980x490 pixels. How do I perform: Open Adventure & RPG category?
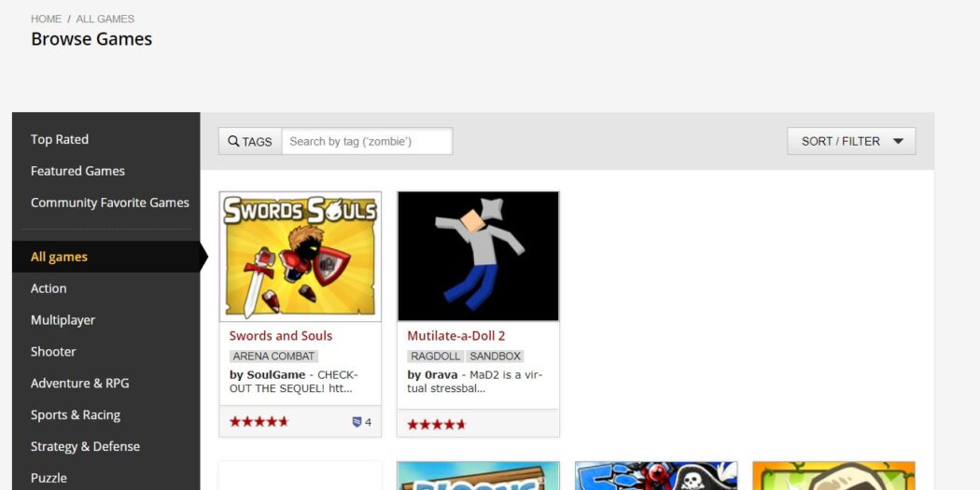tap(80, 383)
